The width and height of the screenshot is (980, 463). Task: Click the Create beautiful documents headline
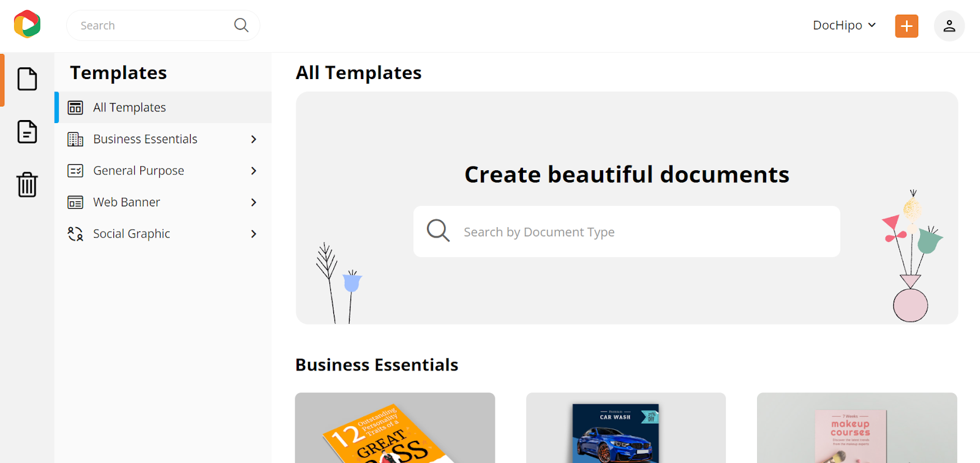point(627,175)
